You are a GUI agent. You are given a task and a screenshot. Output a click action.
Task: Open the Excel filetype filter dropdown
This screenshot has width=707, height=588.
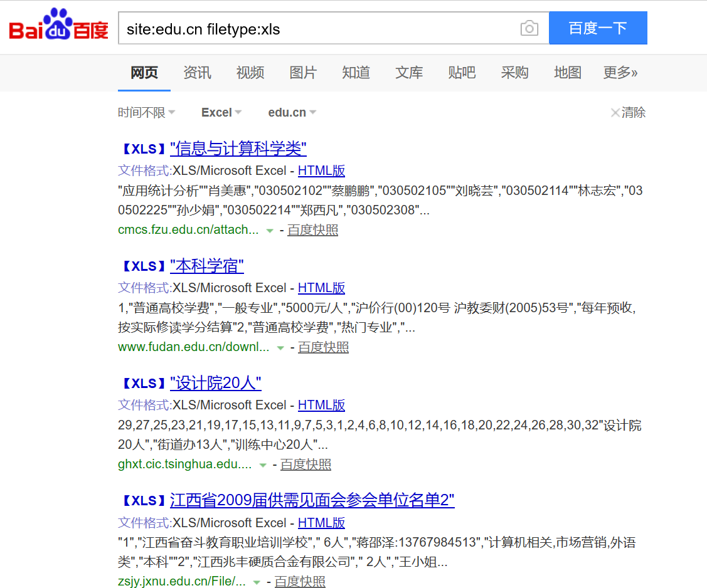pos(221,113)
